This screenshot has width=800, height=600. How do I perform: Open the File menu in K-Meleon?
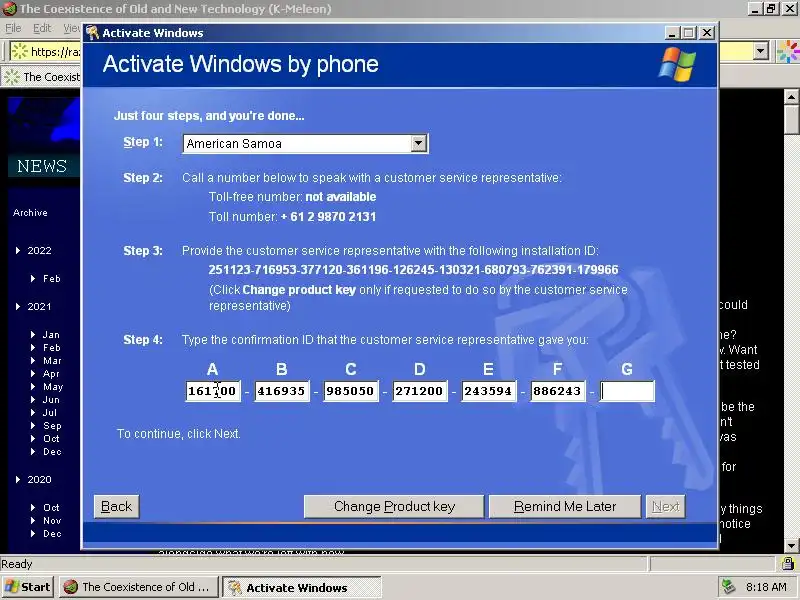13,28
